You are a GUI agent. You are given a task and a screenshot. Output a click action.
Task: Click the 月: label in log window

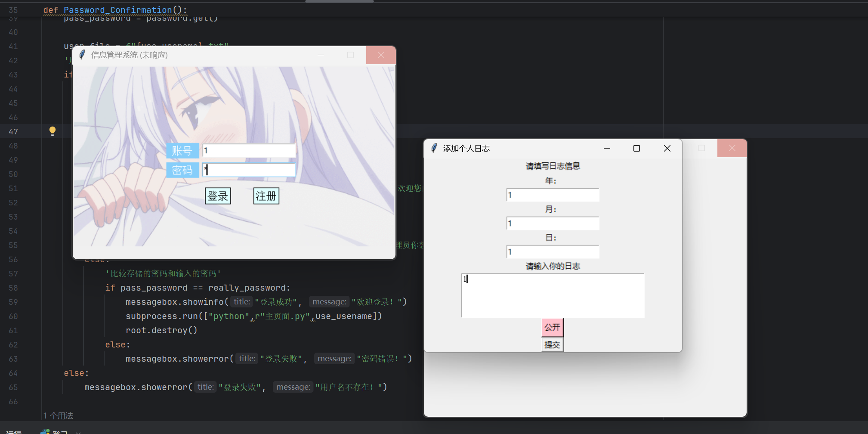click(551, 209)
